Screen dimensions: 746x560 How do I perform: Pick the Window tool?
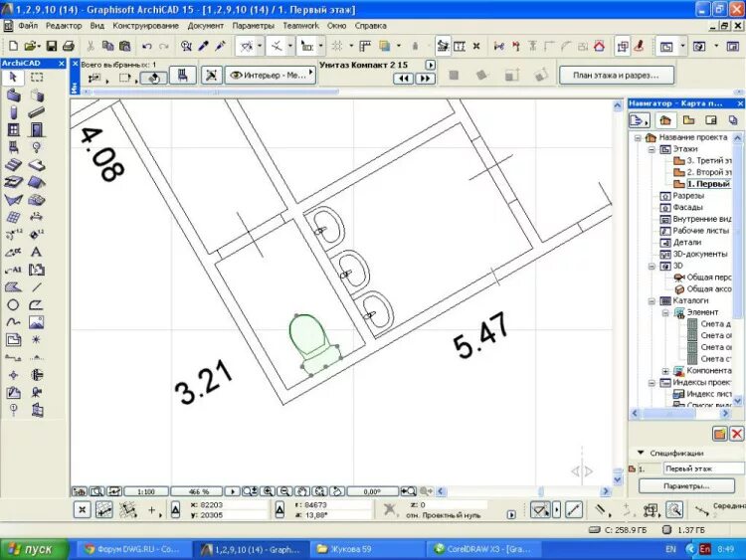13,129
